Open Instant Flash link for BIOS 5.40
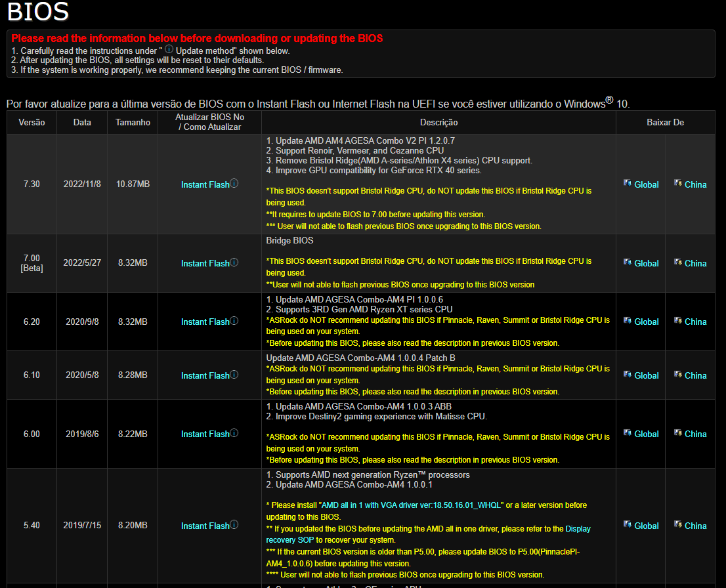 pyautogui.click(x=205, y=526)
